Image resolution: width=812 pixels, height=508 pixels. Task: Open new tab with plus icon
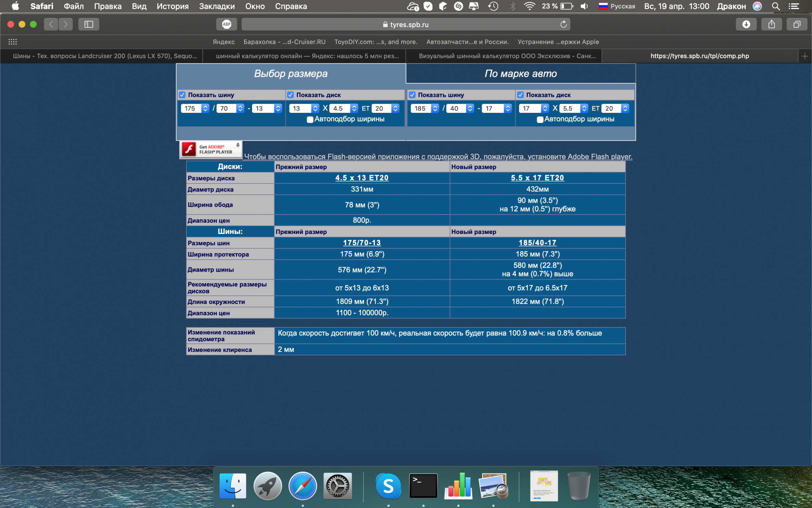[805, 56]
